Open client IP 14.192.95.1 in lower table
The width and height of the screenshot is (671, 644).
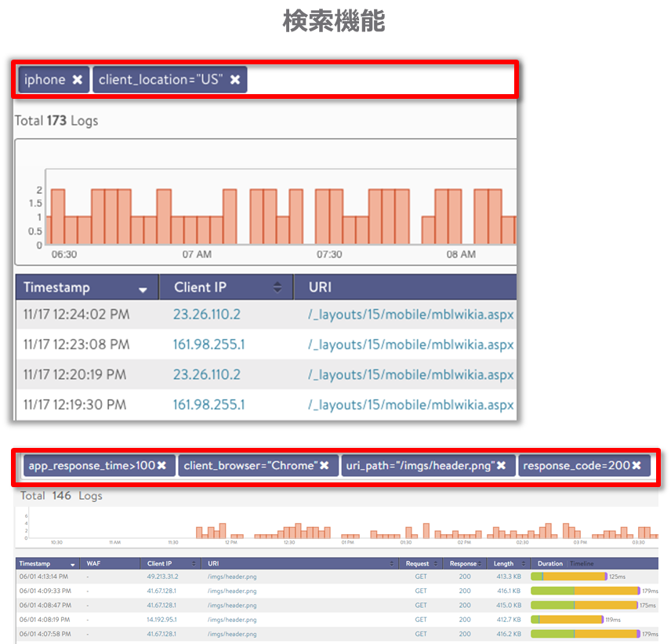161,620
